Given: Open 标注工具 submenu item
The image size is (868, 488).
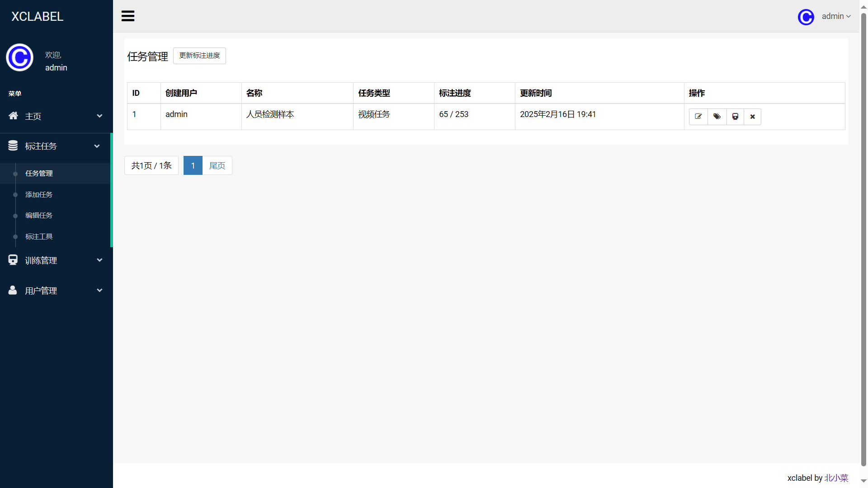Looking at the screenshot, I should (39, 237).
